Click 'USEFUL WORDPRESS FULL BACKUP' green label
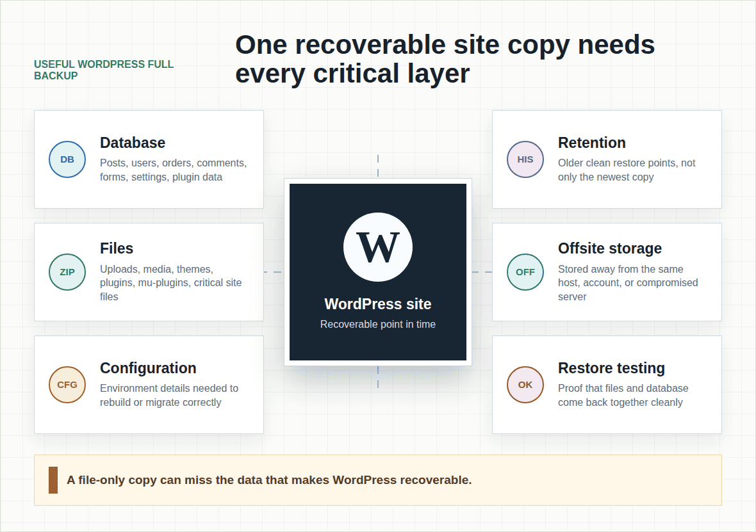Image resolution: width=756 pixels, height=532 pixels. [104, 70]
